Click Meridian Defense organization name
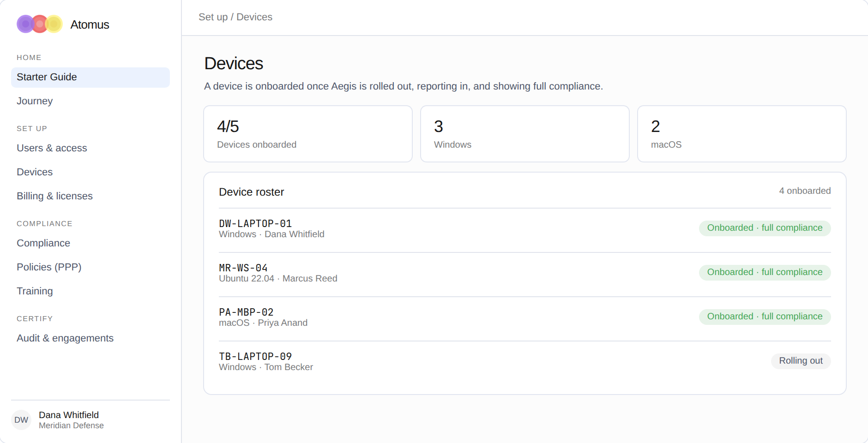Image resolution: width=868 pixels, height=443 pixels. pos(71,425)
